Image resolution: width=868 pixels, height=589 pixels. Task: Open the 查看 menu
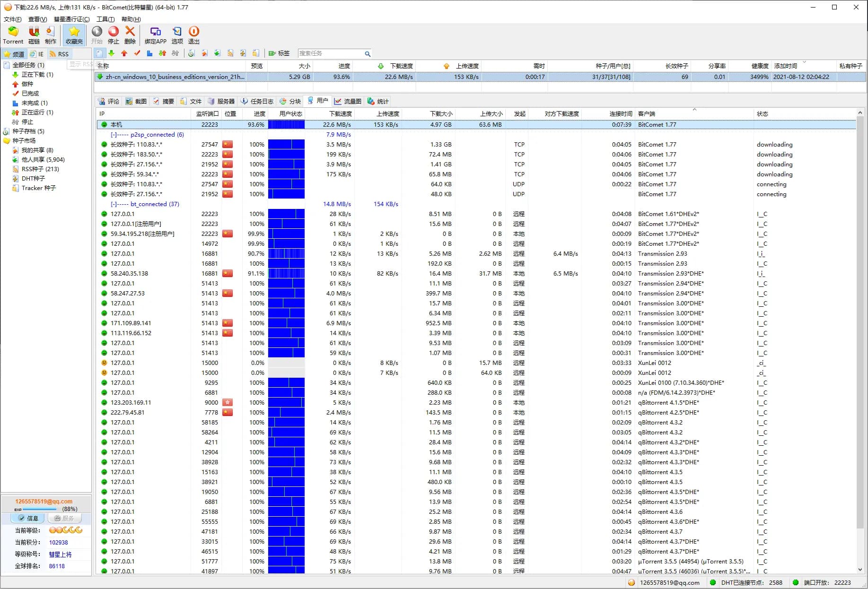37,19
